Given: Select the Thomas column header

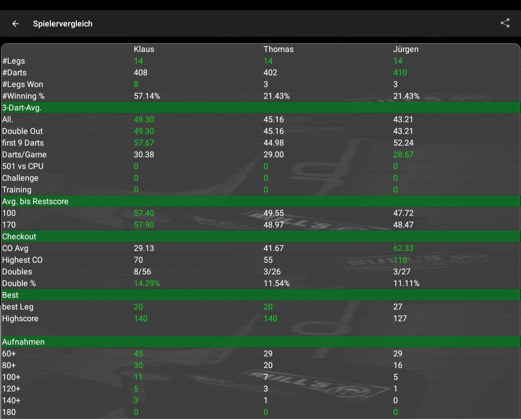Looking at the screenshot, I should (x=278, y=49).
